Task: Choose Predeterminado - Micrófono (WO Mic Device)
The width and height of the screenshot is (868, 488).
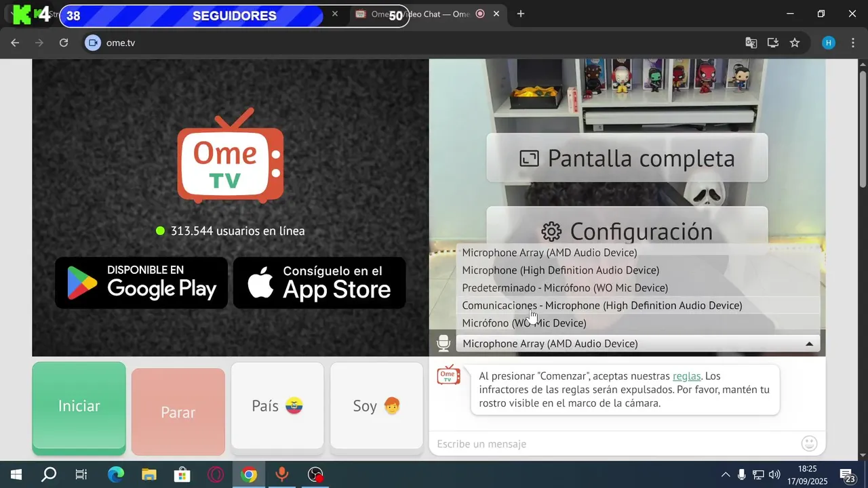Action: click(638, 288)
